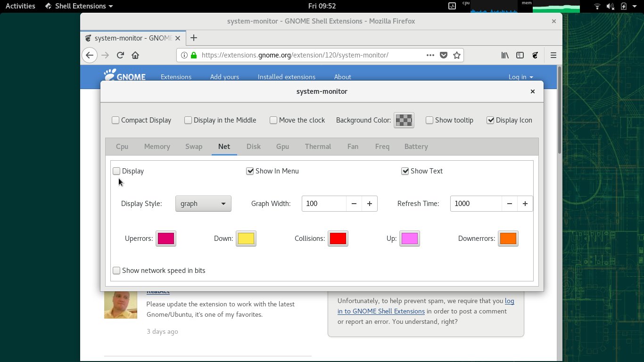Open the Log in dropdown

(x=520, y=77)
